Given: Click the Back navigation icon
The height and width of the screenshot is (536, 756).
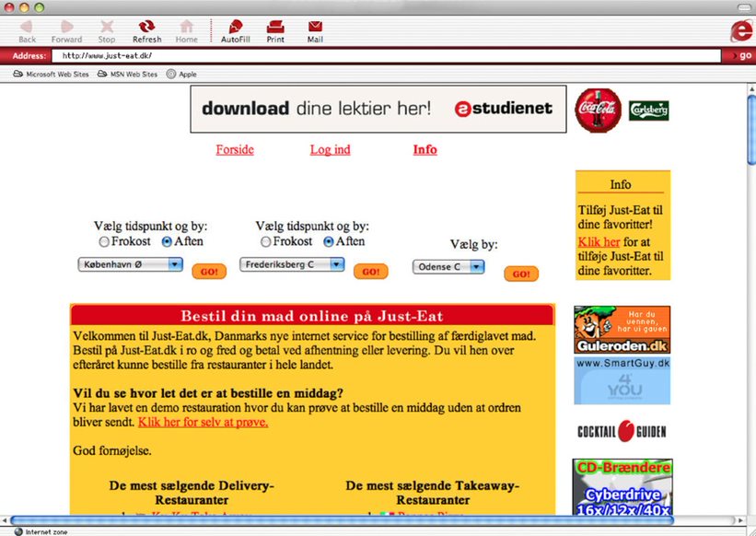Looking at the screenshot, I should [27, 27].
